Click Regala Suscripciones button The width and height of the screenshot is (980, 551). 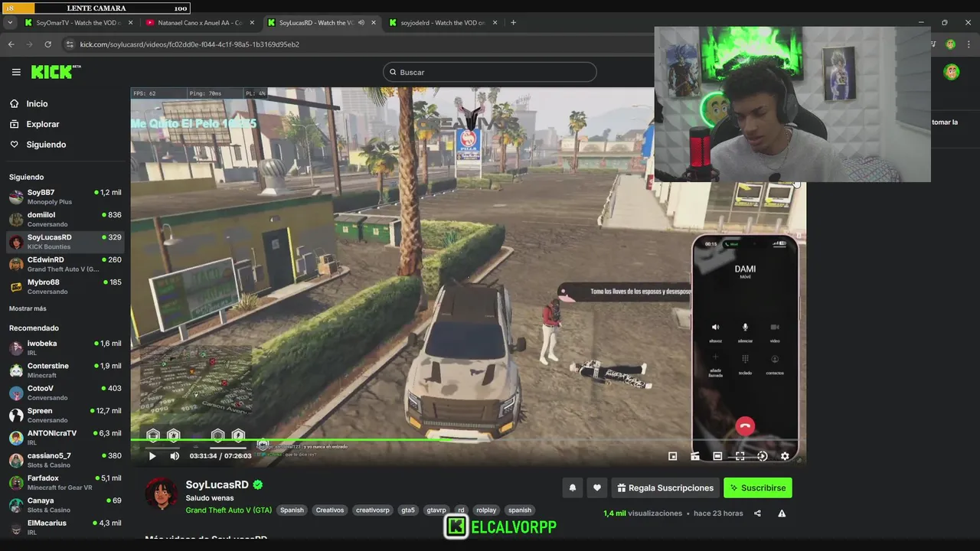tap(665, 487)
